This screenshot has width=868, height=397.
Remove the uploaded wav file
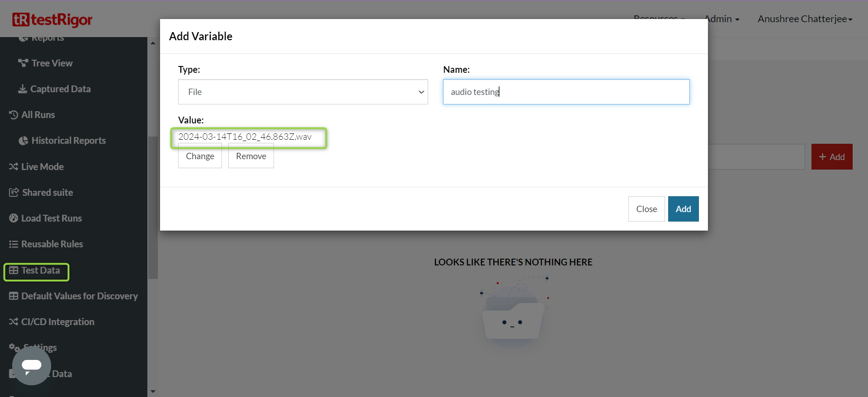[x=251, y=156]
